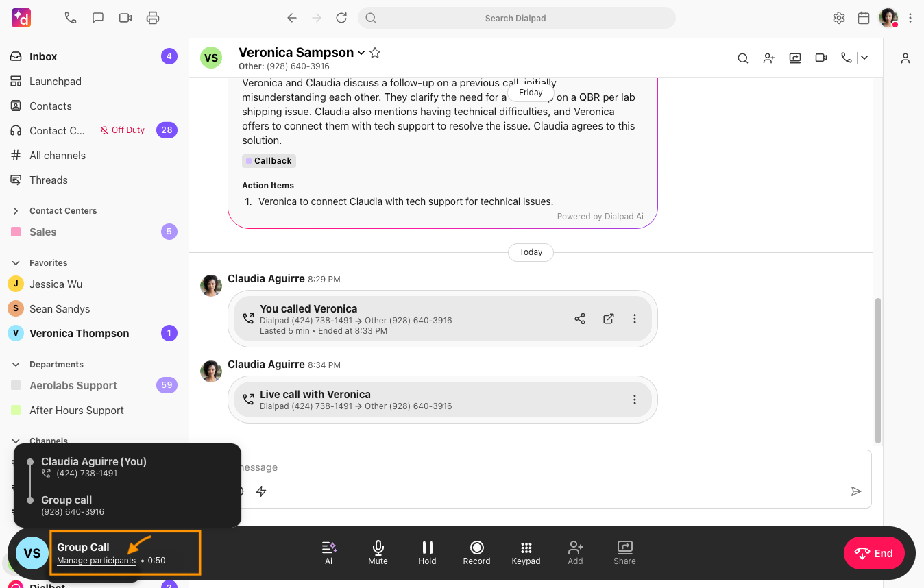924x588 pixels.
Task: Open the new message chat icon
Action: 98,18
